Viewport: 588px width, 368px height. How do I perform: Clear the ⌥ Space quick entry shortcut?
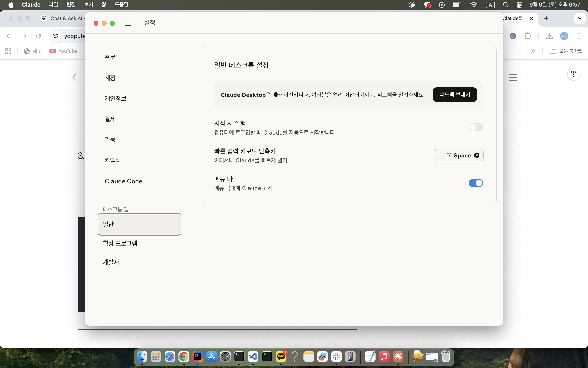coord(477,155)
